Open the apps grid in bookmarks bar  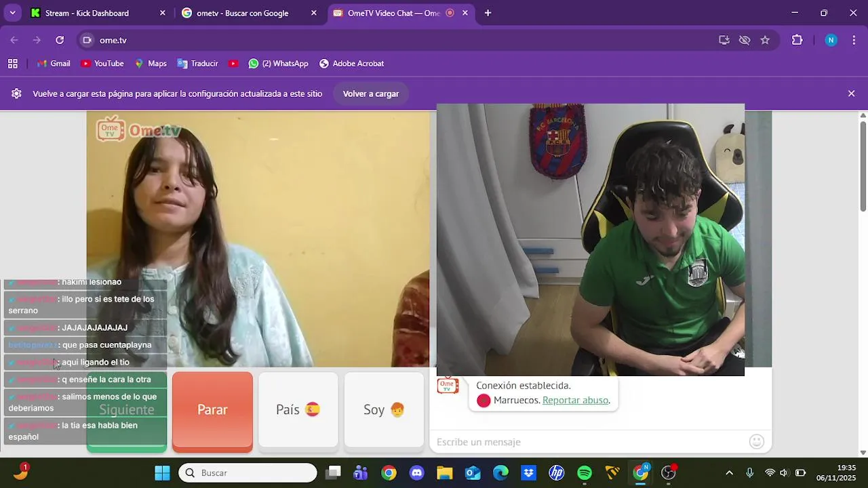click(12, 63)
